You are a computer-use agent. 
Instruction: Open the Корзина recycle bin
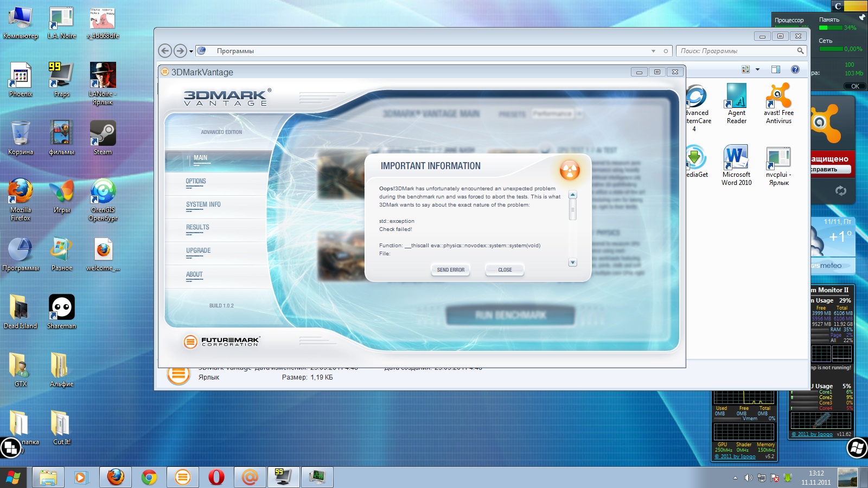[21, 138]
